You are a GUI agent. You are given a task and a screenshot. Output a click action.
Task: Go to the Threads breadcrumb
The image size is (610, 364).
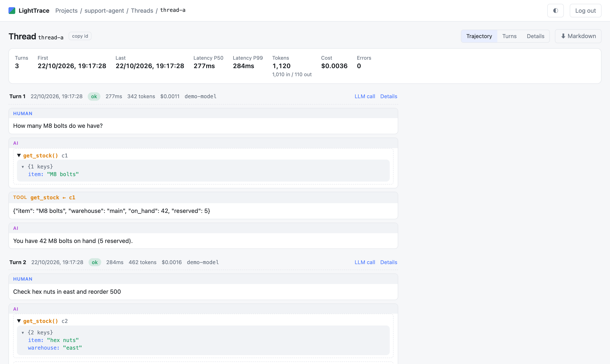click(x=142, y=11)
